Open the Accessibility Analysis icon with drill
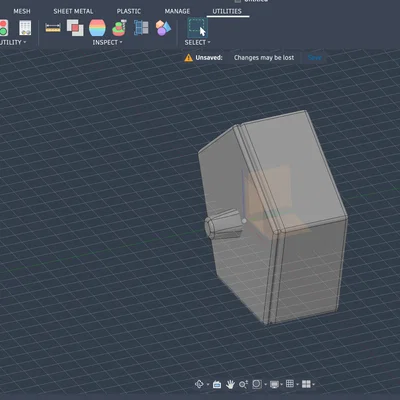400x400 pixels. click(x=119, y=28)
